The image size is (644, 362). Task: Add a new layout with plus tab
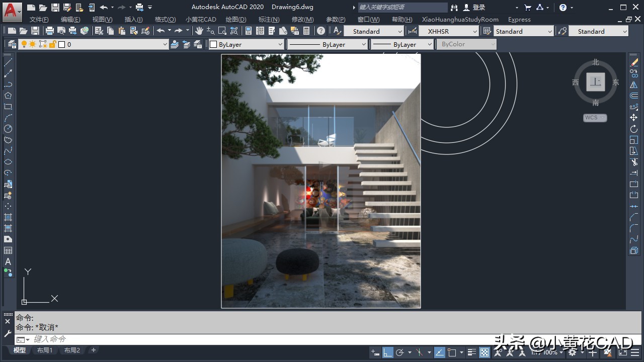tap(93, 350)
